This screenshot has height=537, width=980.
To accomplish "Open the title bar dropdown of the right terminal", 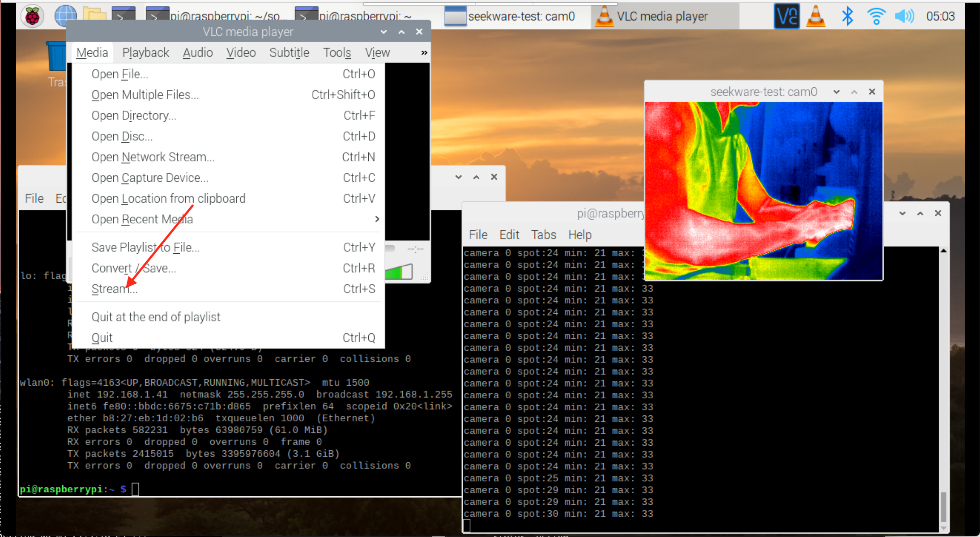I will (903, 213).
